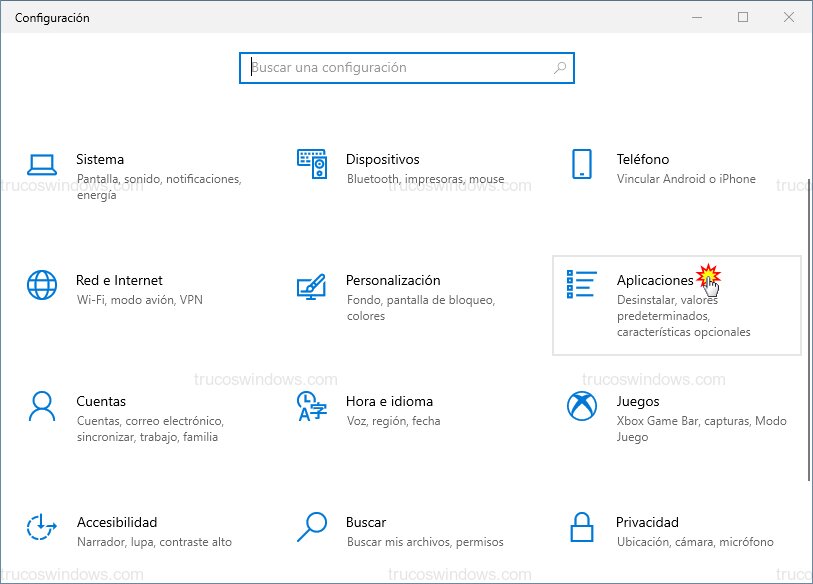Image resolution: width=813 pixels, height=584 pixels.
Task: Focus the 'Buscar una configuración' search field
Action: [x=400, y=68]
